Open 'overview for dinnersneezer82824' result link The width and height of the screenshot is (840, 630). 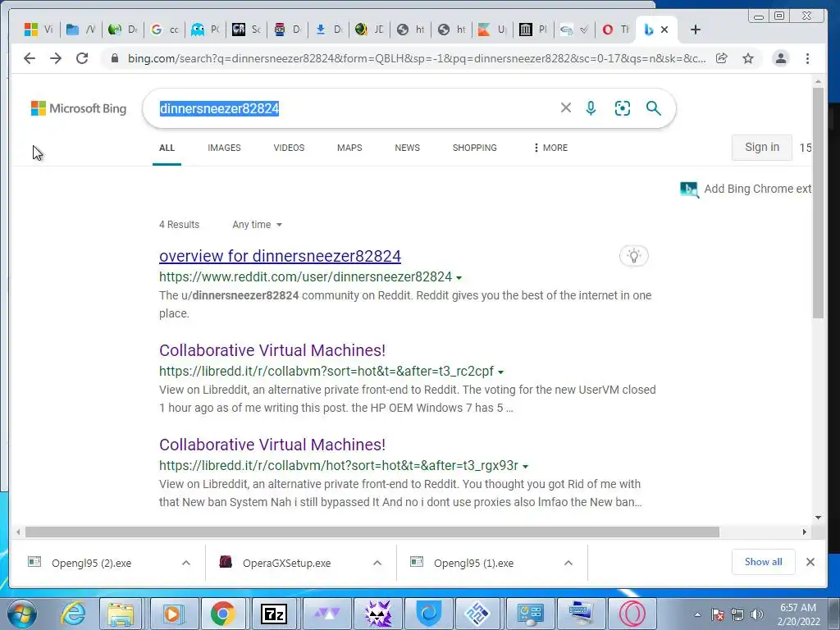(x=280, y=256)
